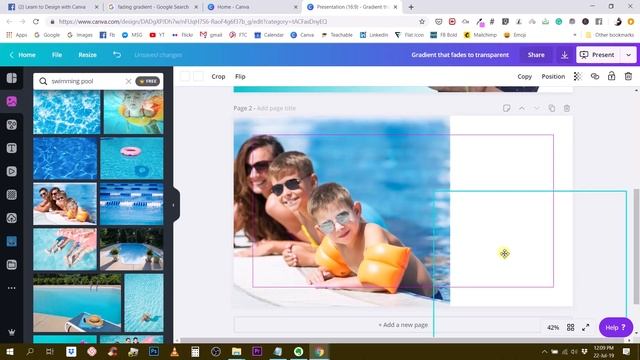This screenshot has height=360, width=640.
Task: Click the Crop button
Action: point(218,76)
